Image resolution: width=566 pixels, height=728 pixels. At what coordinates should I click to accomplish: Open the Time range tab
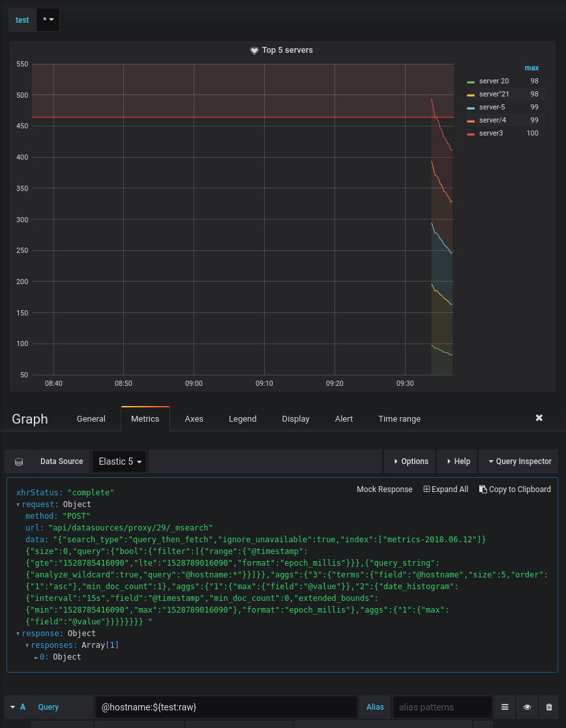tap(399, 419)
